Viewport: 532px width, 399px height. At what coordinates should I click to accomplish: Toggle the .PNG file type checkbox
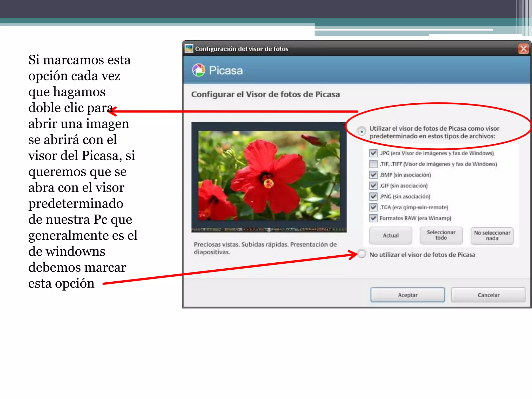pyautogui.click(x=373, y=196)
